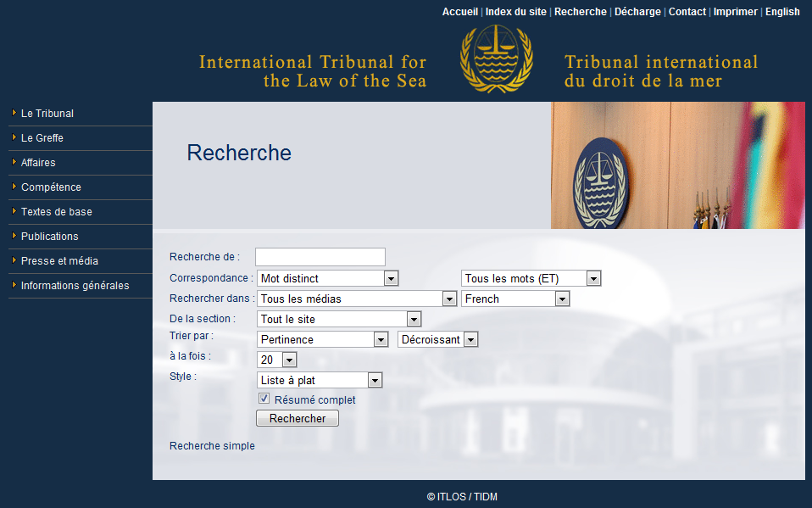812x508 pixels.
Task: Open the Pertinence sort dropdown
Action: [x=323, y=339]
